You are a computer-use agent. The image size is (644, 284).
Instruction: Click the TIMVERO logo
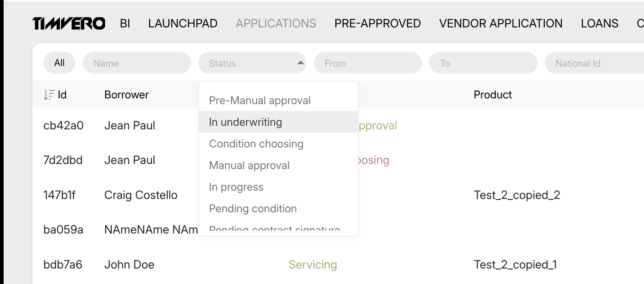point(69,24)
